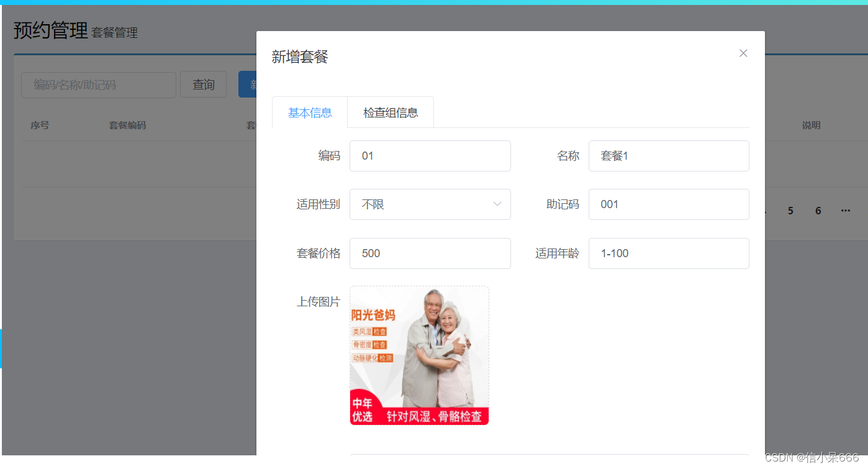Click the 名称 field containing 套餐1
868x469 pixels.
point(669,155)
